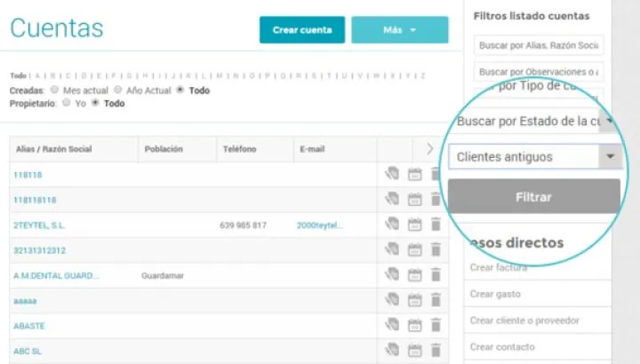Screen dimensions: 640x364
Task: Click the 'Teléfono' column header
Action: tap(240, 149)
